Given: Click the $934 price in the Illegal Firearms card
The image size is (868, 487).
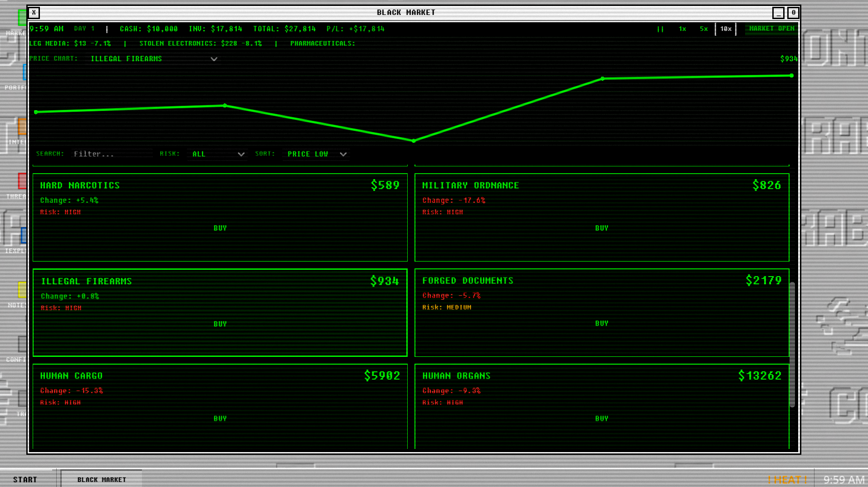Looking at the screenshot, I should coord(385,281).
